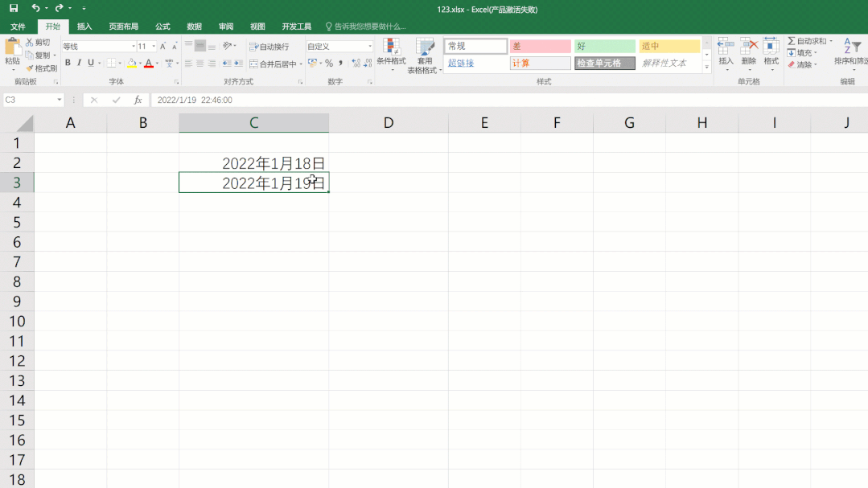
Task: Click the borders grid icon
Action: 111,63
